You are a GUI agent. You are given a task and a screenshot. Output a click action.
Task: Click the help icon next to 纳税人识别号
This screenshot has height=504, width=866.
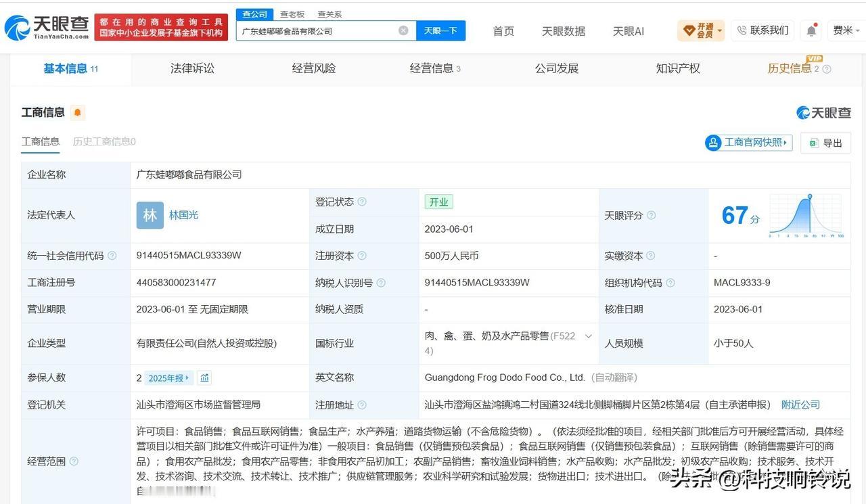click(x=381, y=283)
